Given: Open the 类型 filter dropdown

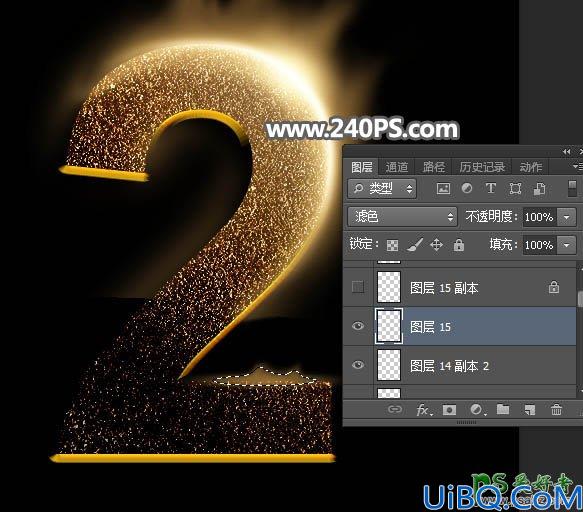Looking at the screenshot, I should pyautogui.click(x=382, y=189).
